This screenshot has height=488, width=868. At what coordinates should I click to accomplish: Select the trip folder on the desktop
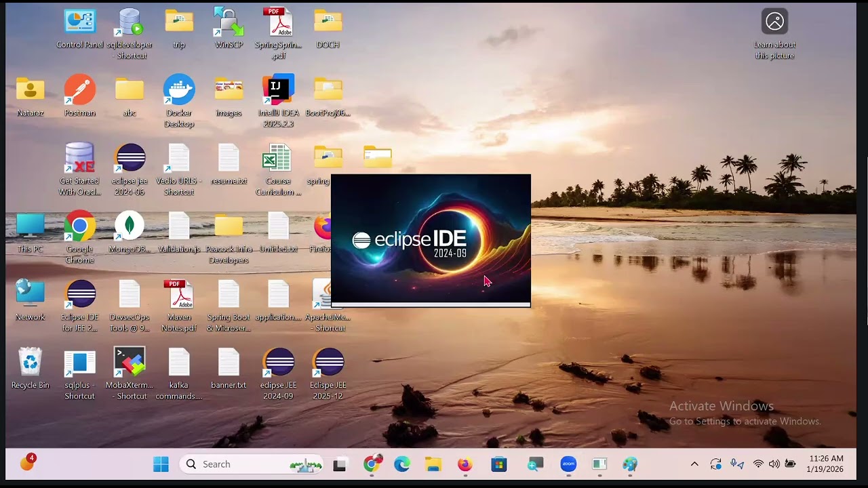tap(179, 28)
